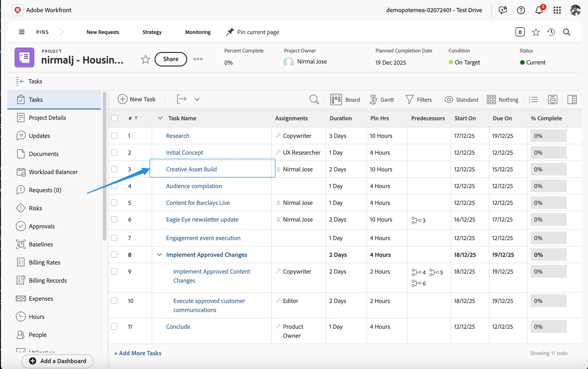Open the apps grid switcher icon
The image size is (588, 369).
tap(557, 10)
